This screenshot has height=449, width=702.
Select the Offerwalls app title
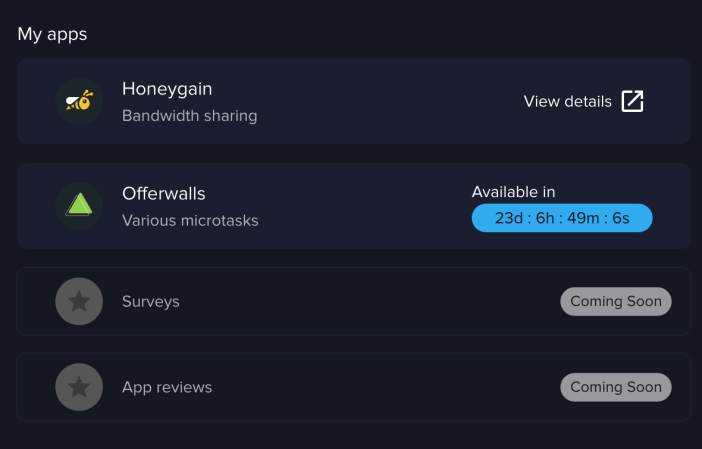tap(164, 194)
